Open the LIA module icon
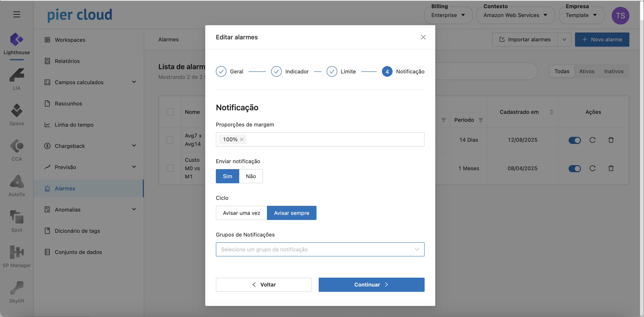The height and width of the screenshot is (317, 644). coord(17,75)
